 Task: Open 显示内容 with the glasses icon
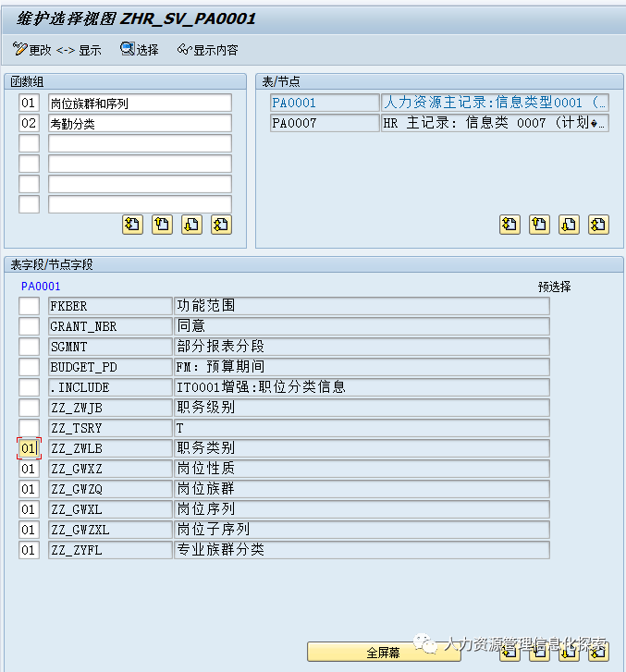[208, 50]
